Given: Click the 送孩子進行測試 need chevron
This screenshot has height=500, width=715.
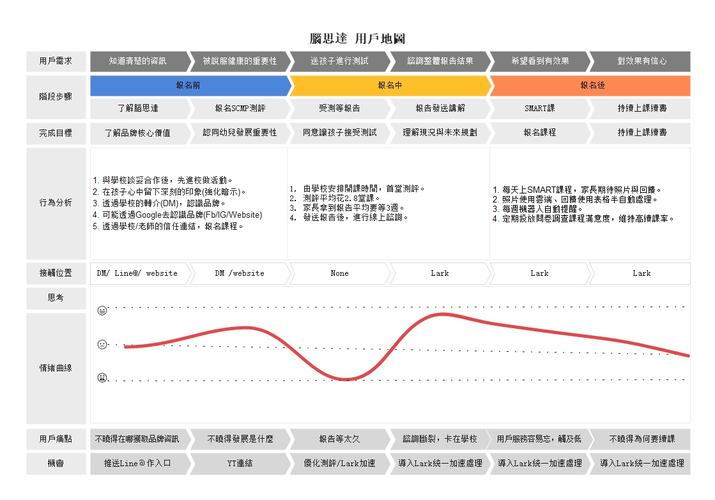Looking at the screenshot, I should point(340,61).
